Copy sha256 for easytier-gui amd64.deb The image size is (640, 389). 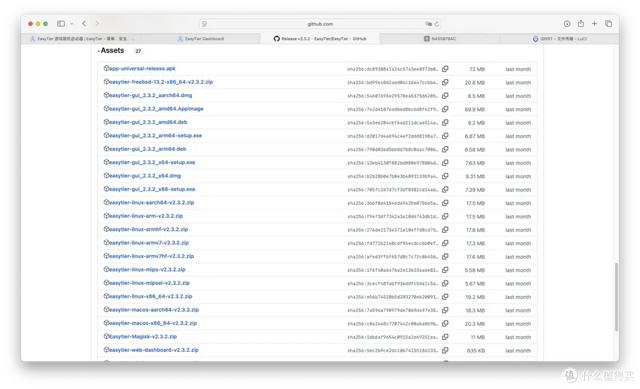[x=445, y=122]
